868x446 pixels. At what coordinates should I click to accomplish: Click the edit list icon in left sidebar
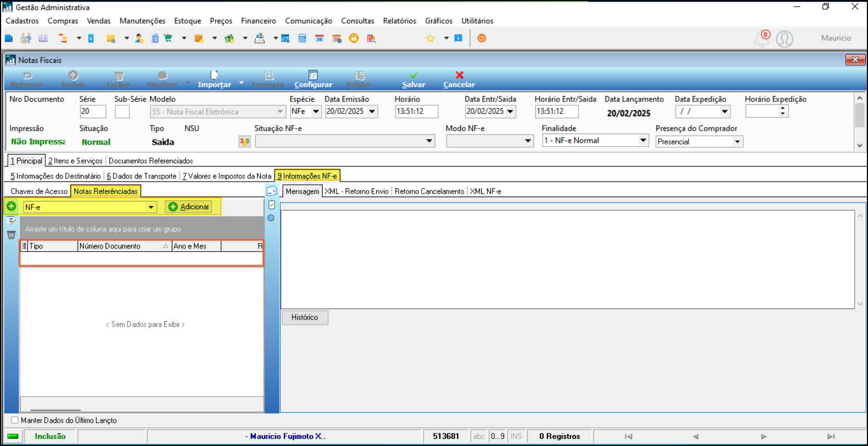coord(11,220)
